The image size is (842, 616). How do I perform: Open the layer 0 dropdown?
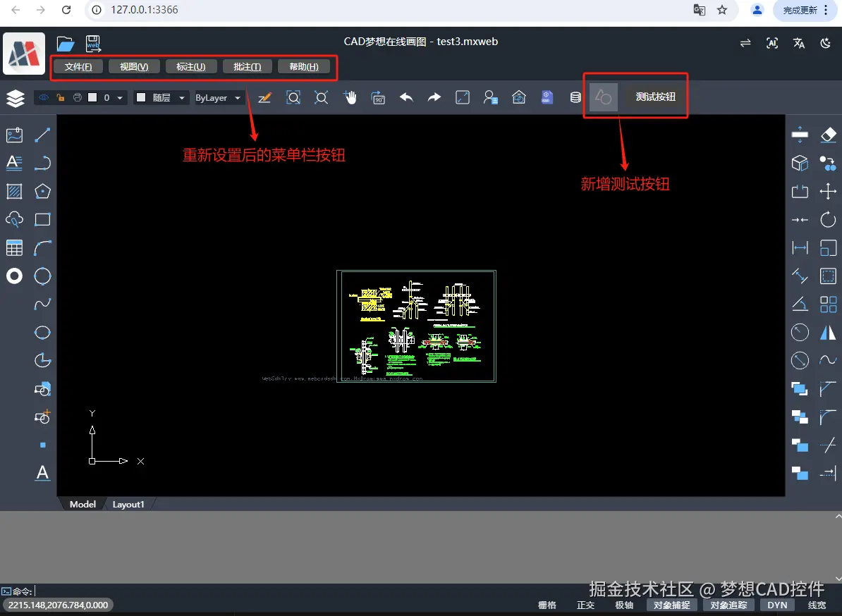click(x=120, y=98)
